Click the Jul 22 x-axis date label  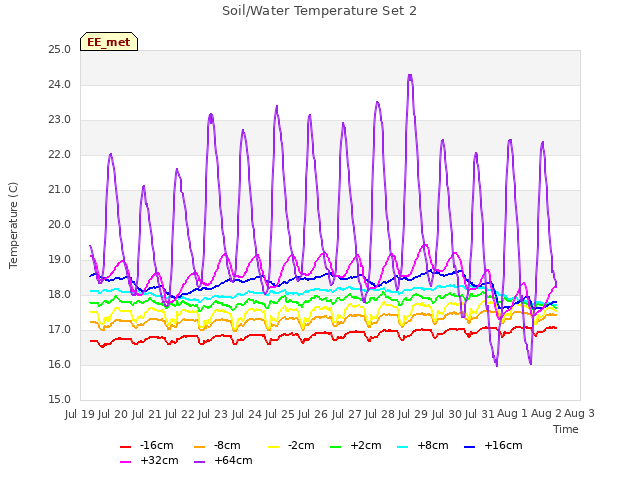(x=180, y=414)
